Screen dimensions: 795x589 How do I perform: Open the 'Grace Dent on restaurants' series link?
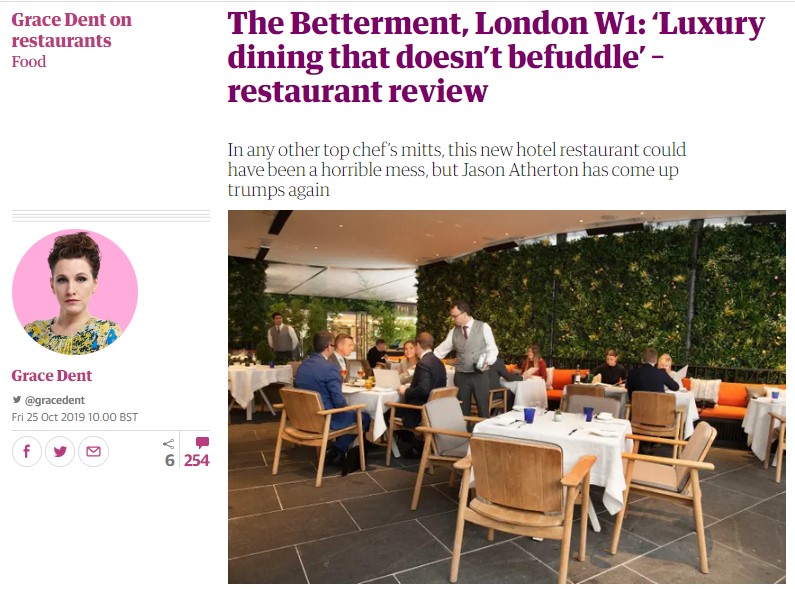71,30
